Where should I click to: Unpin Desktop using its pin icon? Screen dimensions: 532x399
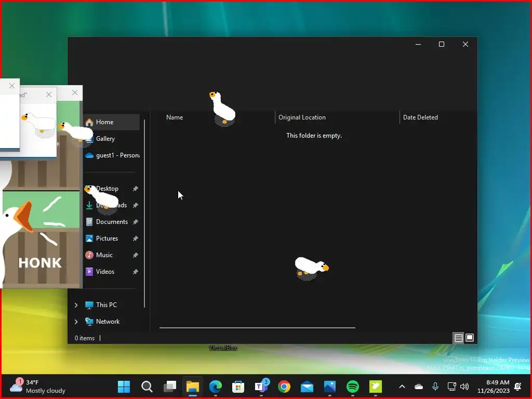pyautogui.click(x=136, y=189)
